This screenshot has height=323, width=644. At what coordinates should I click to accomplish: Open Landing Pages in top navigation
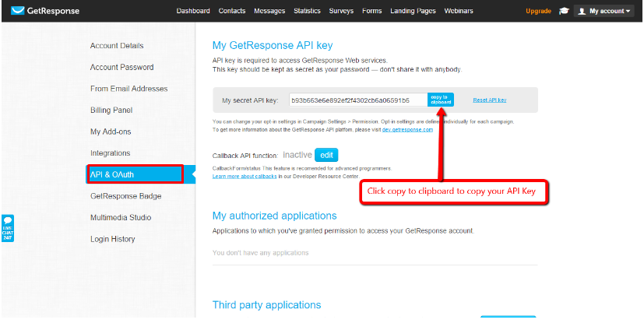(x=413, y=11)
